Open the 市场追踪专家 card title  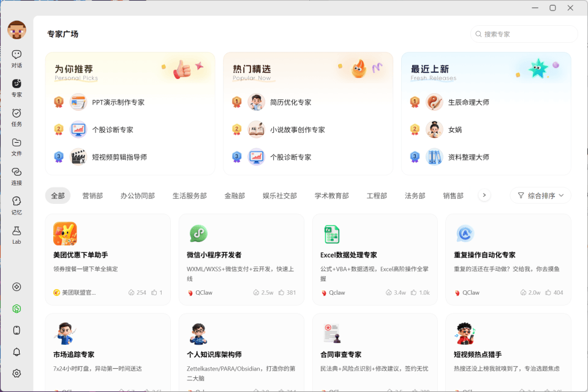(x=74, y=355)
